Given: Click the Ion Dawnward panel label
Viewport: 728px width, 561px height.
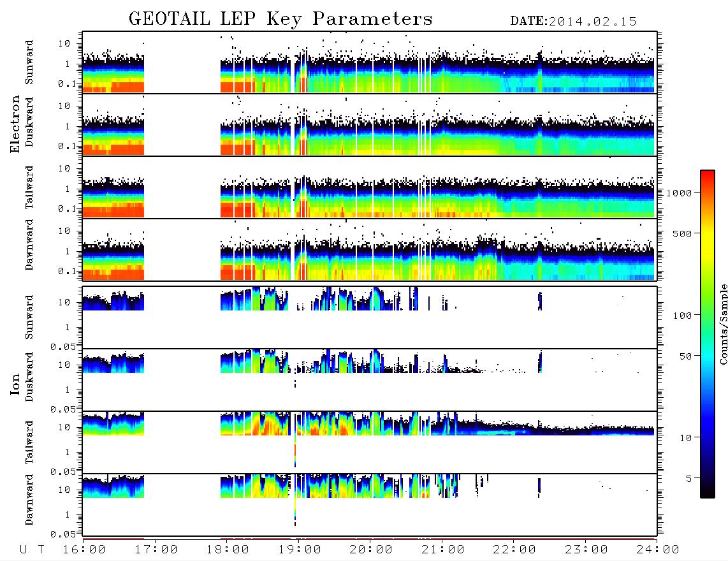Looking at the screenshot, I should [x=29, y=500].
